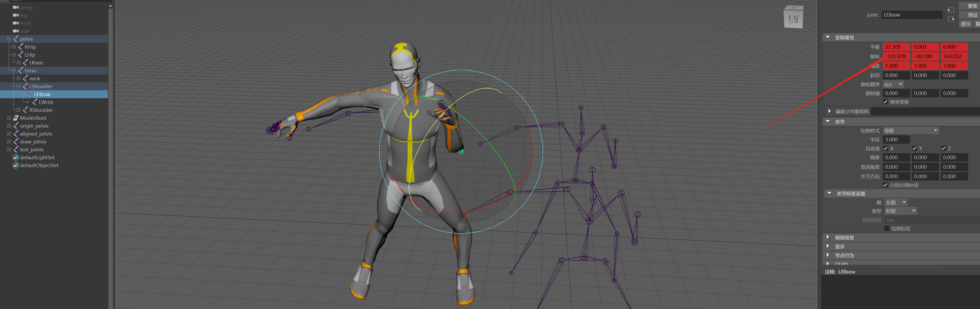Open the 绘制样式 骨骼 dropdown
This screenshot has width=980, height=309.
click(935, 130)
